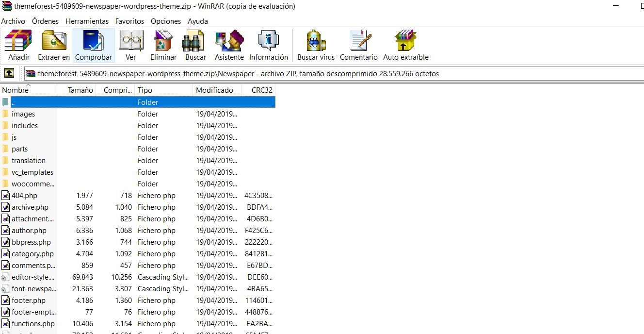Open the Favoritos menu
The image size is (644, 334).
point(130,21)
